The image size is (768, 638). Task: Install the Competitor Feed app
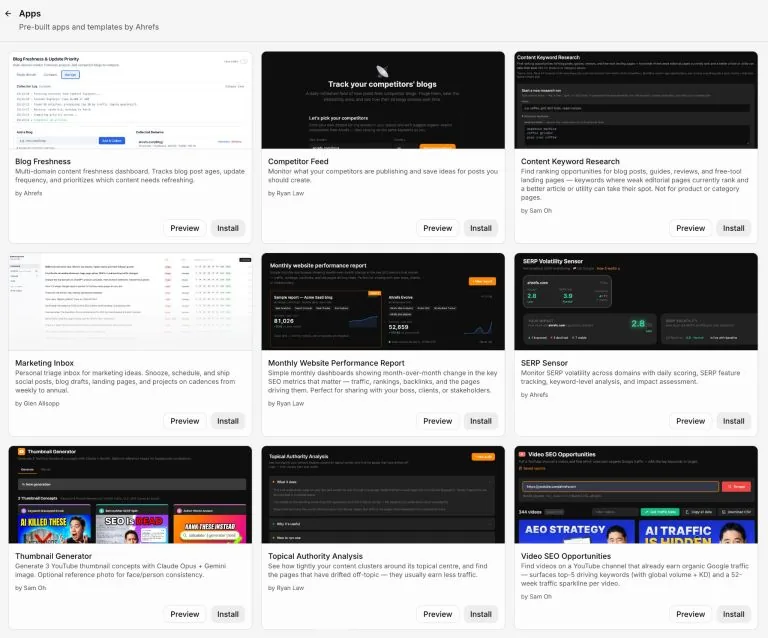(x=480, y=228)
